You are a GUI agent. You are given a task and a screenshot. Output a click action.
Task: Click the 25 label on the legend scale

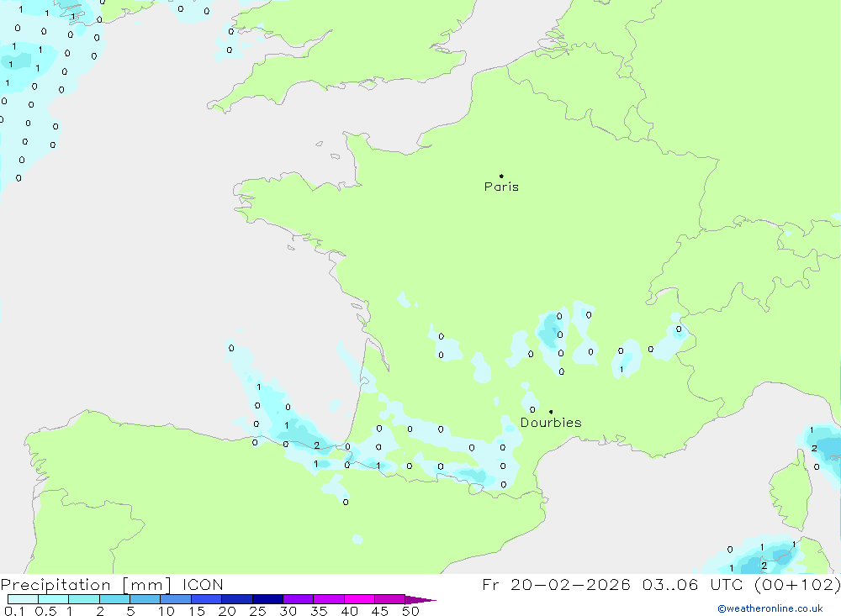point(257,611)
